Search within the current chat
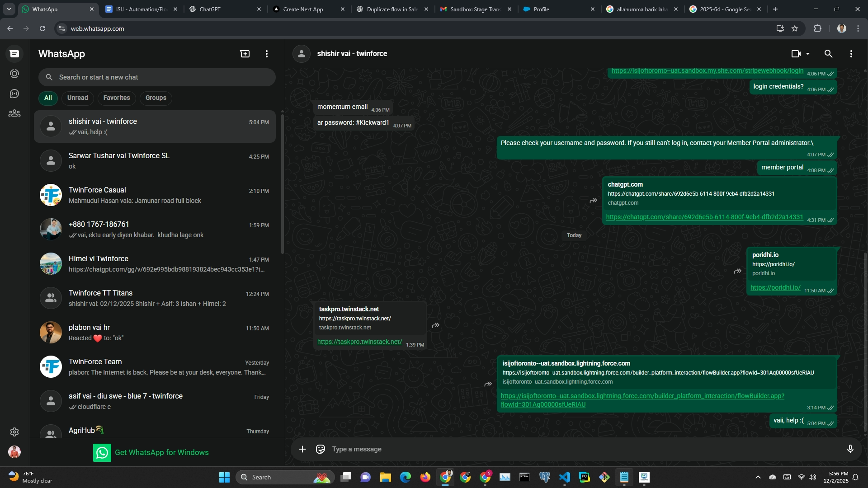Viewport: 868px width, 488px height. [x=828, y=54]
